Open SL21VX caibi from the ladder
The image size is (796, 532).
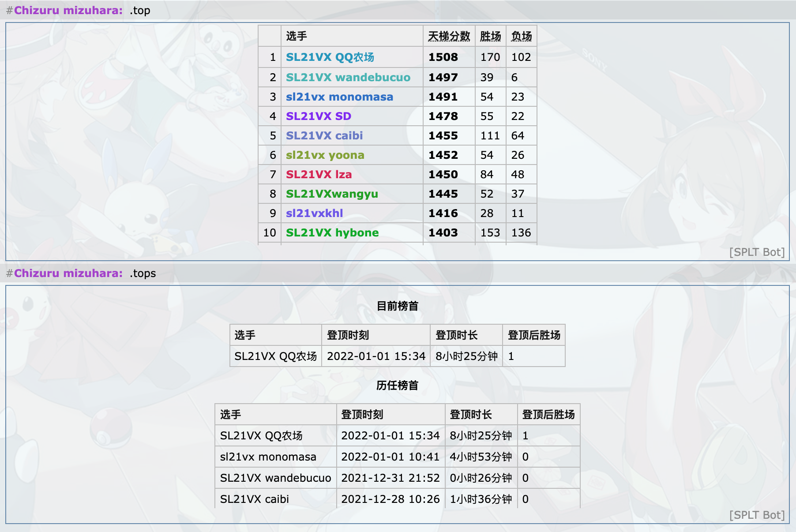(x=324, y=136)
